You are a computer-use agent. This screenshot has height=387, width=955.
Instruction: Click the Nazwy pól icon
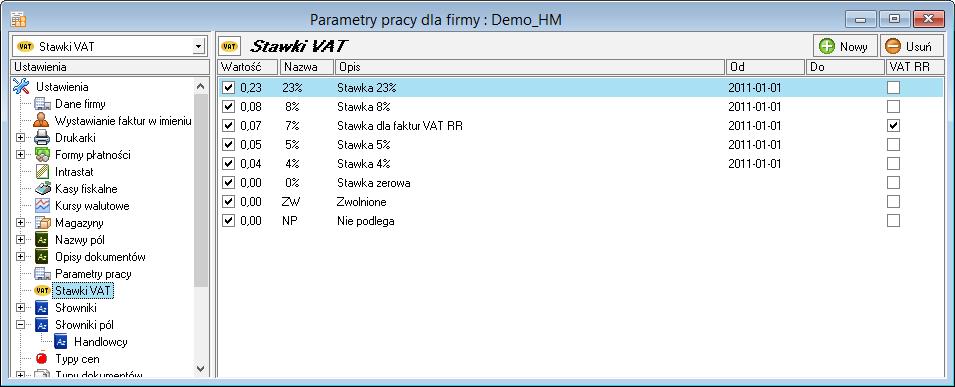(x=41, y=240)
